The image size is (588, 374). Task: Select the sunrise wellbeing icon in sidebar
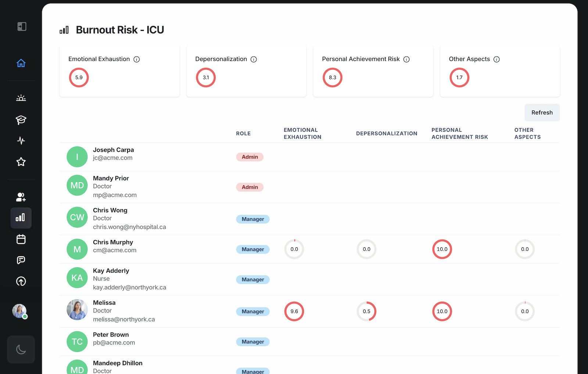(x=21, y=98)
